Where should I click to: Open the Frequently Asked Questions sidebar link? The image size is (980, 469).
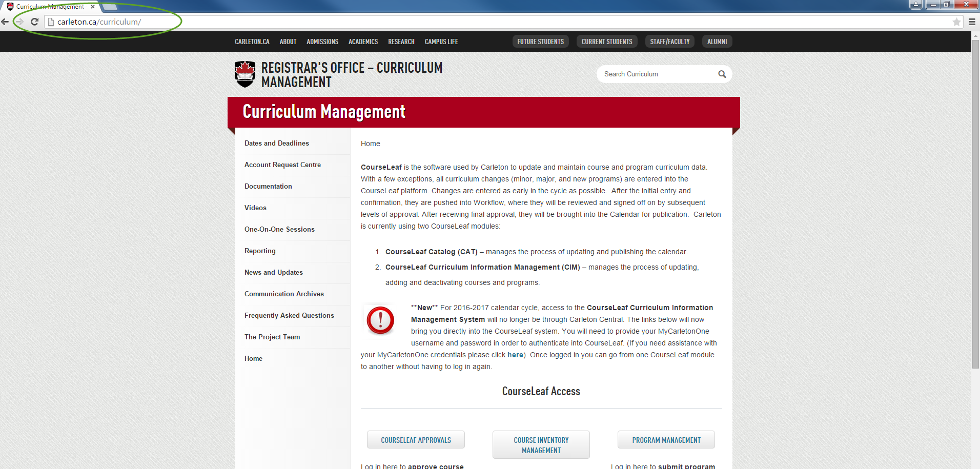click(289, 315)
